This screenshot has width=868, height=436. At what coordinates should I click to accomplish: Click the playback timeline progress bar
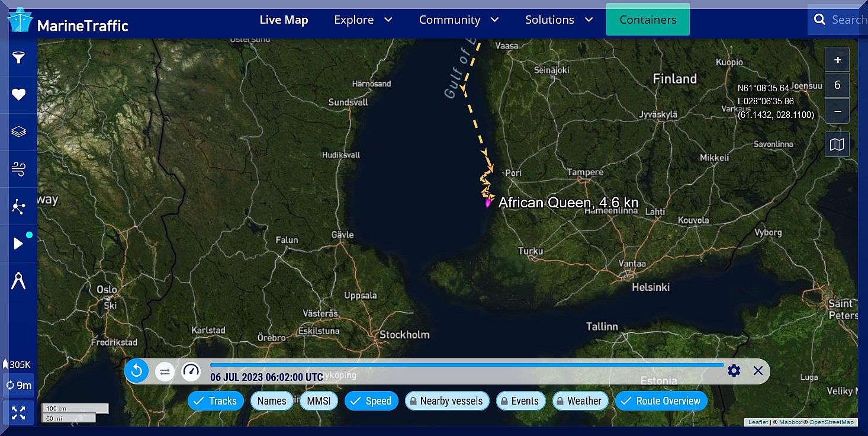click(467, 365)
